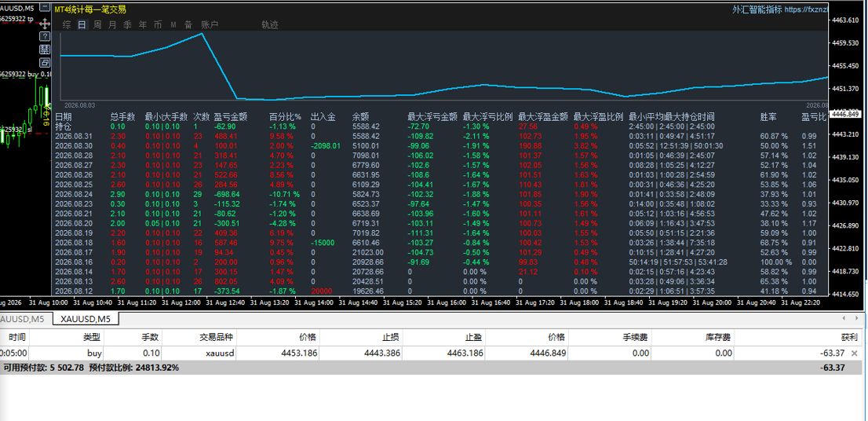Screen dimensions: 868x421
Task: Click the 次数 column header
Action: pos(202,117)
